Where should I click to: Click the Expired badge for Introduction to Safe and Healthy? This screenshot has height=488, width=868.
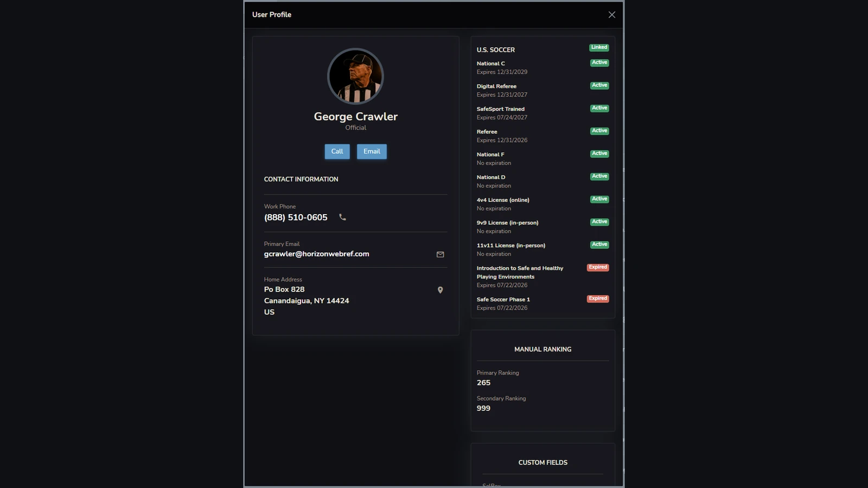598,267
